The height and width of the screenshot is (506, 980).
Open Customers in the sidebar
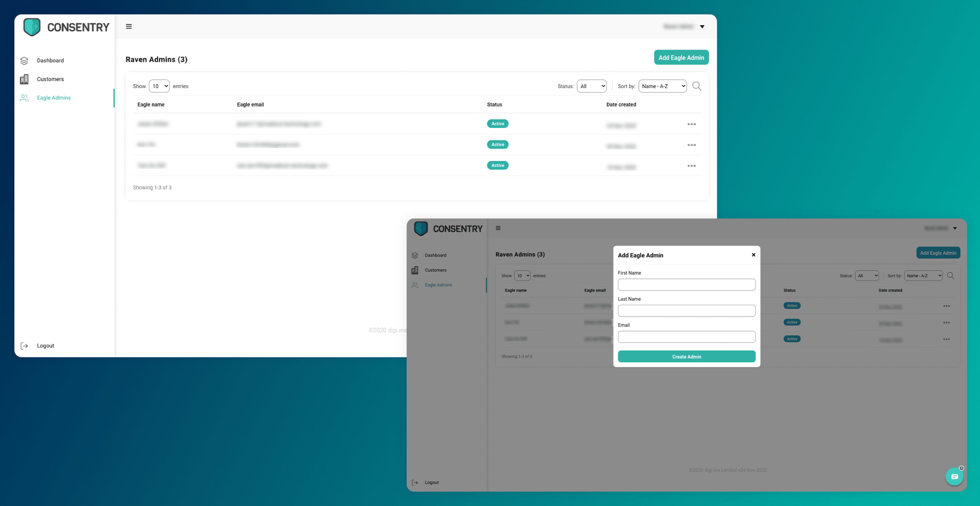[50, 79]
